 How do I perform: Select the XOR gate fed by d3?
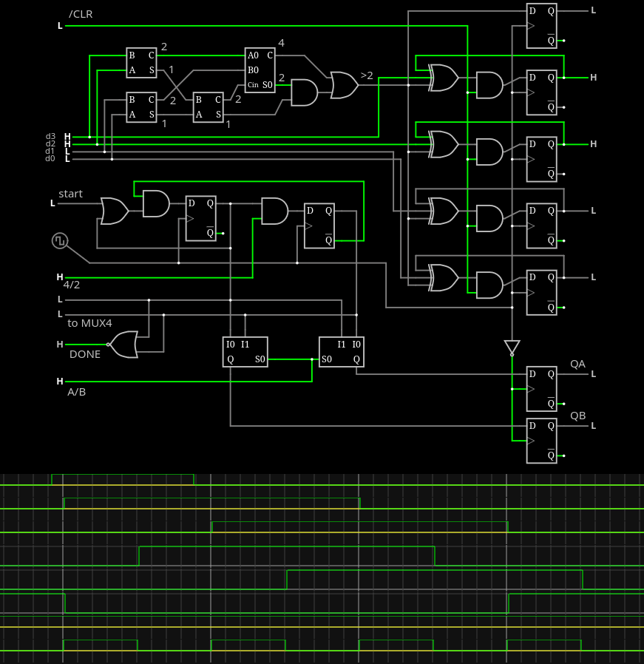click(x=443, y=78)
